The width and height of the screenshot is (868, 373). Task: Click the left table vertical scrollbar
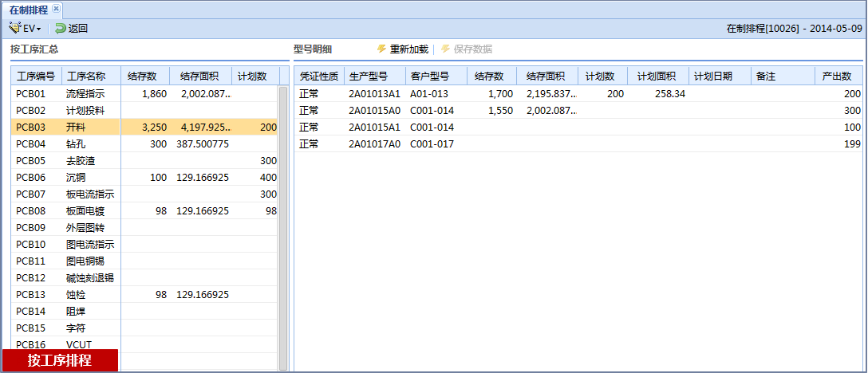tap(283, 228)
